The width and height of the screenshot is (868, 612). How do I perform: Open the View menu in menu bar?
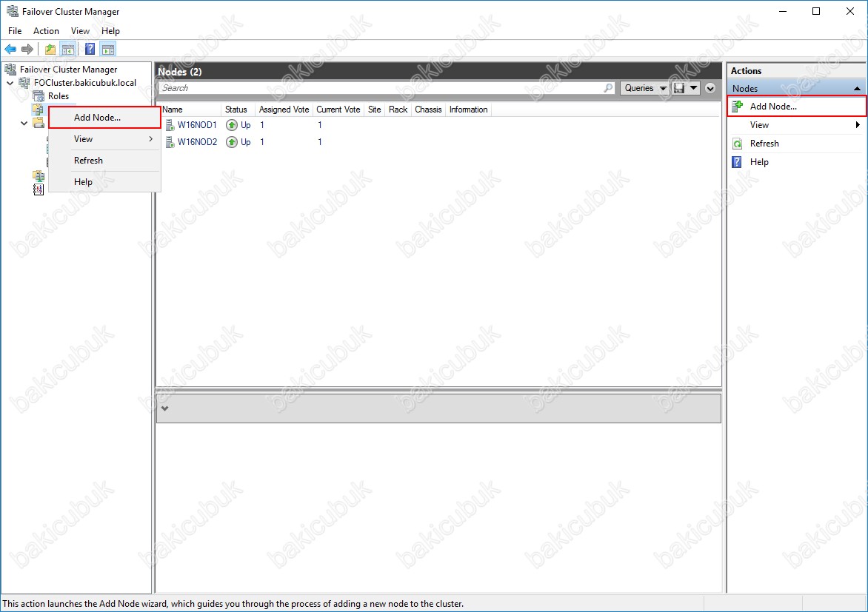[80, 31]
